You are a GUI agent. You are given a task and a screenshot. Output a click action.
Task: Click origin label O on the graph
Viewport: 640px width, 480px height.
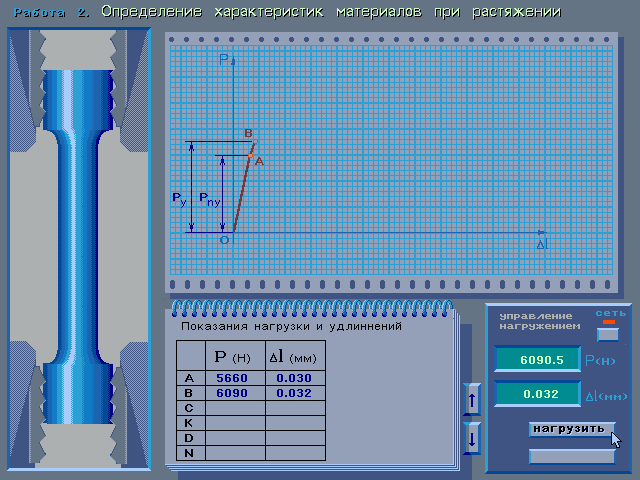pyautogui.click(x=224, y=240)
